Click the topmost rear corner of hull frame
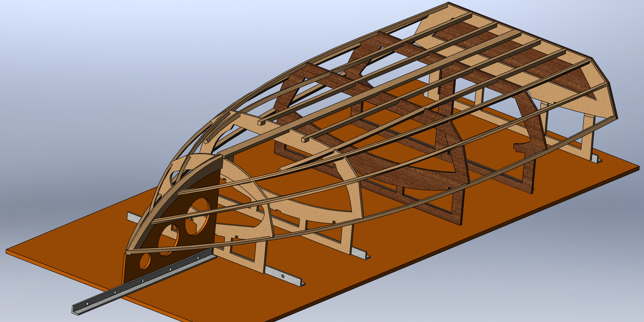 [447, 4]
